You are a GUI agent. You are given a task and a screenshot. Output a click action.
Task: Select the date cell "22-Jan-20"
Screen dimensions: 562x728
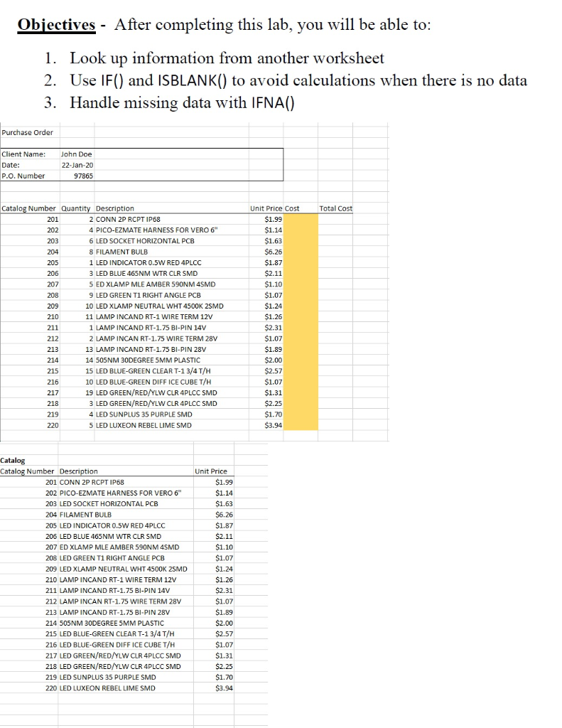pyautogui.click(x=77, y=165)
